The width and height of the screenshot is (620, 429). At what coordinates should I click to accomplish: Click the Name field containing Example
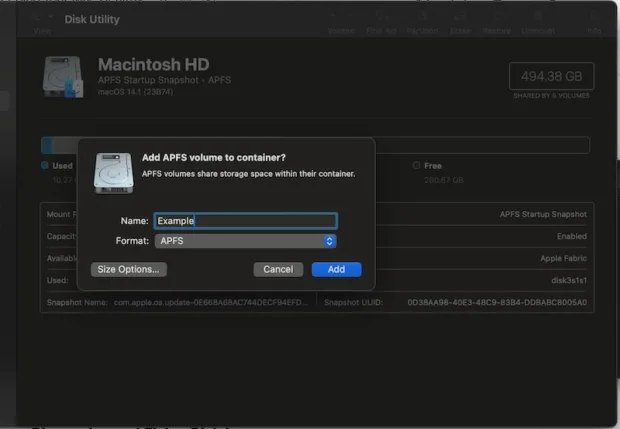coord(246,221)
